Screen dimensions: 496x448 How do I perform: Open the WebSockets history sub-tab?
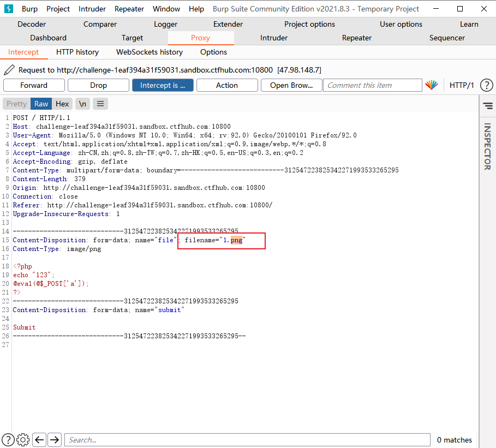point(150,52)
